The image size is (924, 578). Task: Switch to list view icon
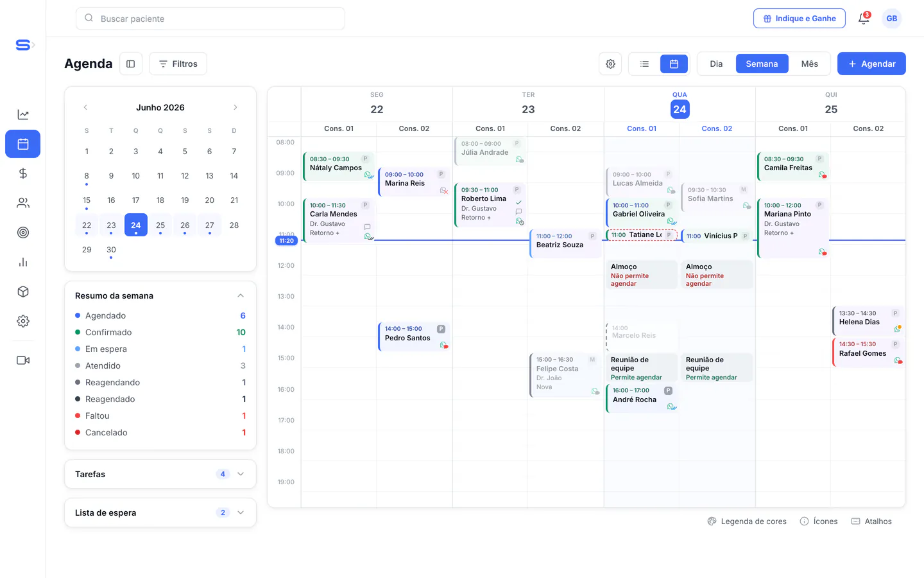[x=645, y=64]
